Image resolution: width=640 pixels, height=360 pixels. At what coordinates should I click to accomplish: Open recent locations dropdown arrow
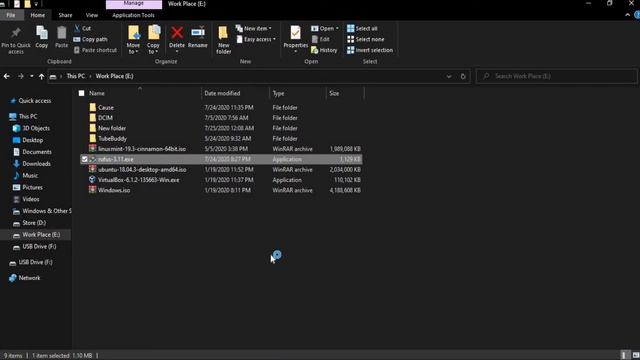(x=31, y=76)
